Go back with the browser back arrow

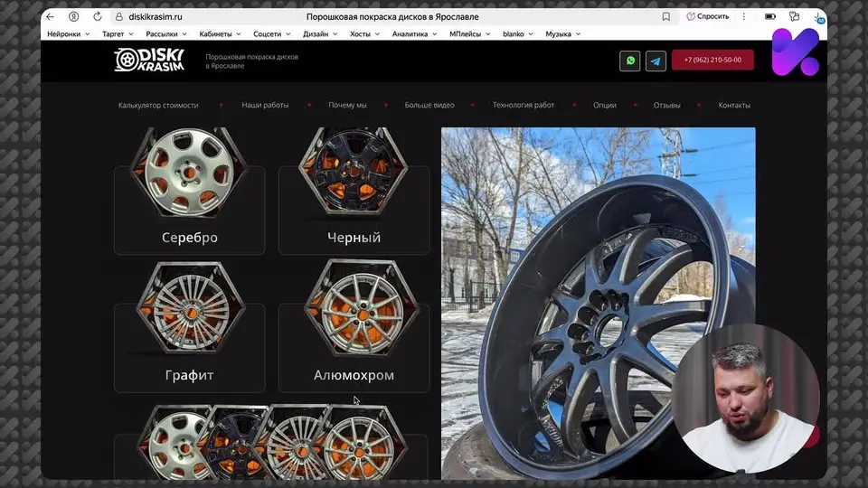[51, 16]
